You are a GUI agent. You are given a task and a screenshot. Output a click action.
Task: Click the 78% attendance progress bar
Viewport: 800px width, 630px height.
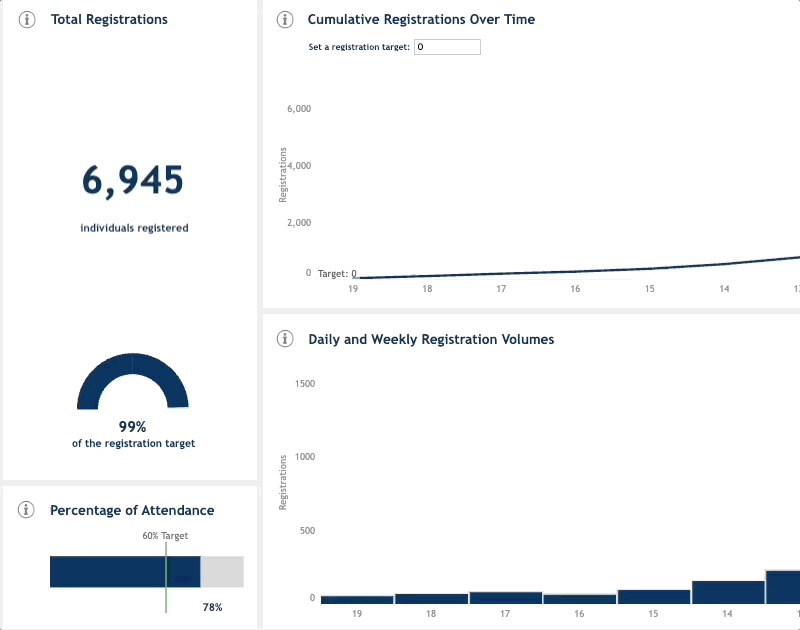[147, 571]
